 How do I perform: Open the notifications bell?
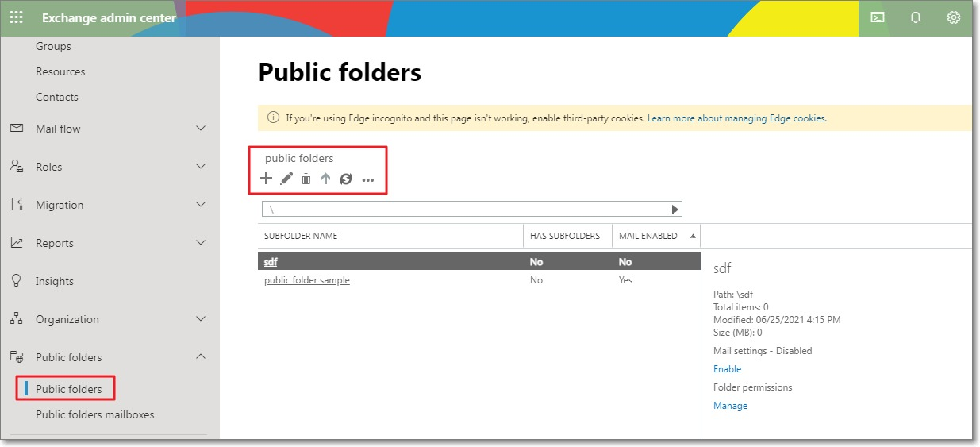click(x=916, y=17)
